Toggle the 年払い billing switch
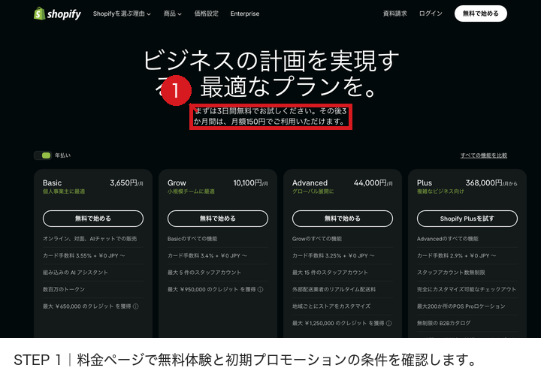The image size is (541, 392). click(x=43, y=155)
